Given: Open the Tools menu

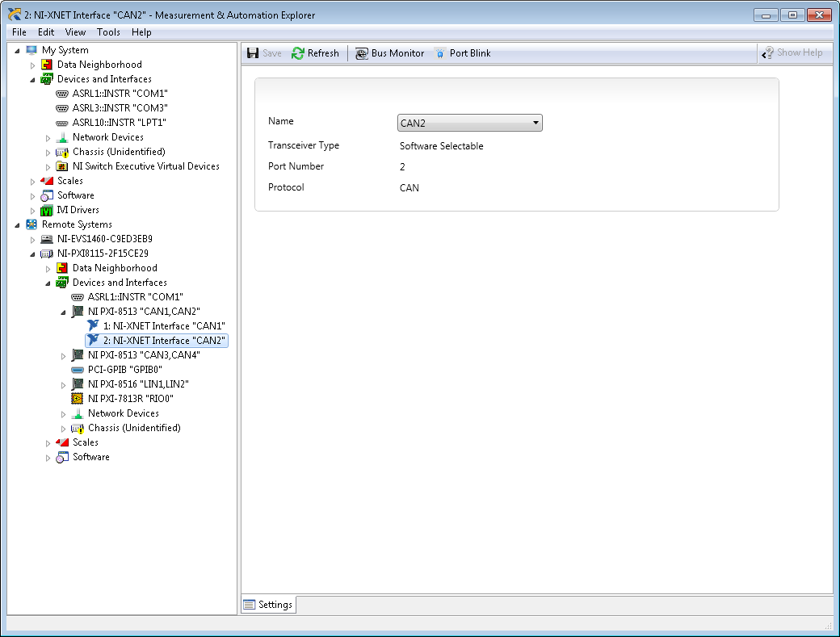Looking at the screenshot, I should pos(108,32).
